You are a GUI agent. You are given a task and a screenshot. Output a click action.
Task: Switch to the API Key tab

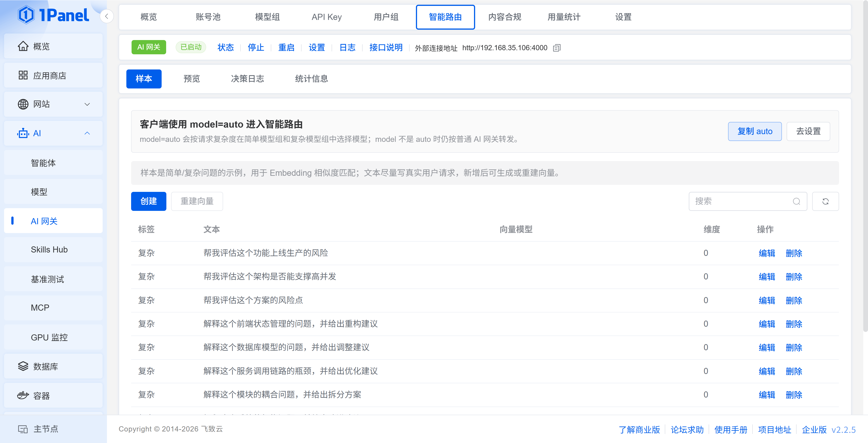326,17
